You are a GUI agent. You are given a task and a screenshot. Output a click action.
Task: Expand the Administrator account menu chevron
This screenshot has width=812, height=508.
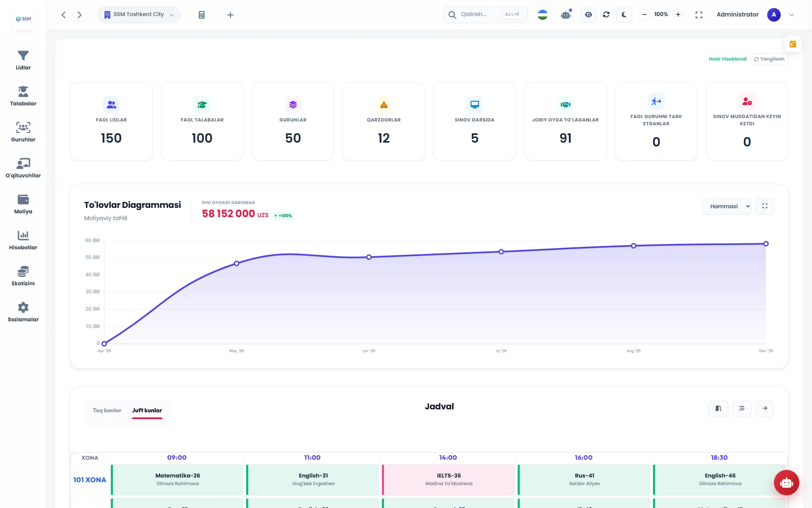791,15
